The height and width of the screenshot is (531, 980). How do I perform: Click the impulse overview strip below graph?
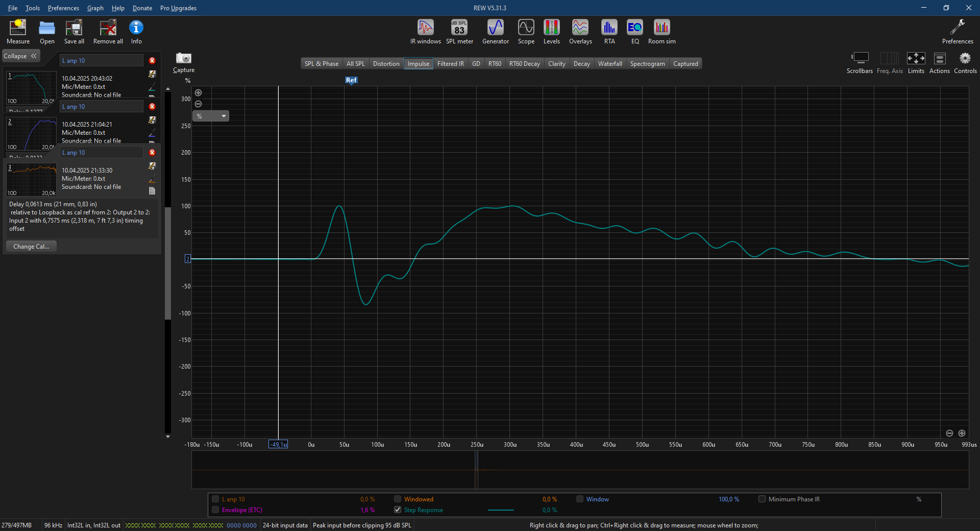click(580, 470)
